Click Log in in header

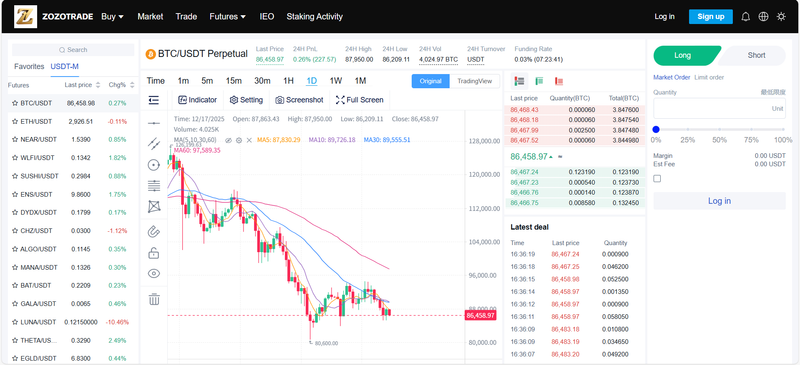point(664,16)
